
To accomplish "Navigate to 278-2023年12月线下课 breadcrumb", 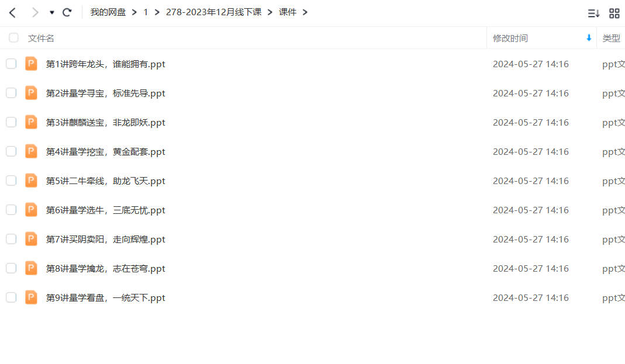I will point(213,12).
